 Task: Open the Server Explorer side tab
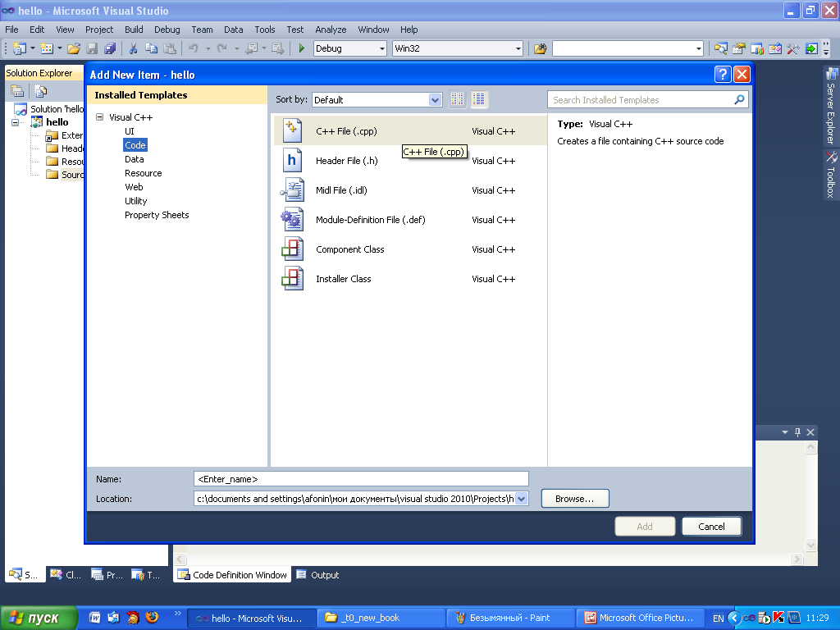[x=831, y=106]
